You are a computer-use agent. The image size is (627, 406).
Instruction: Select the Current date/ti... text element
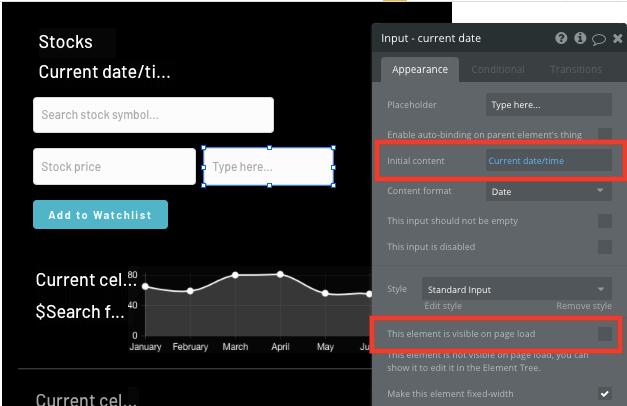(x=104, y=72)
